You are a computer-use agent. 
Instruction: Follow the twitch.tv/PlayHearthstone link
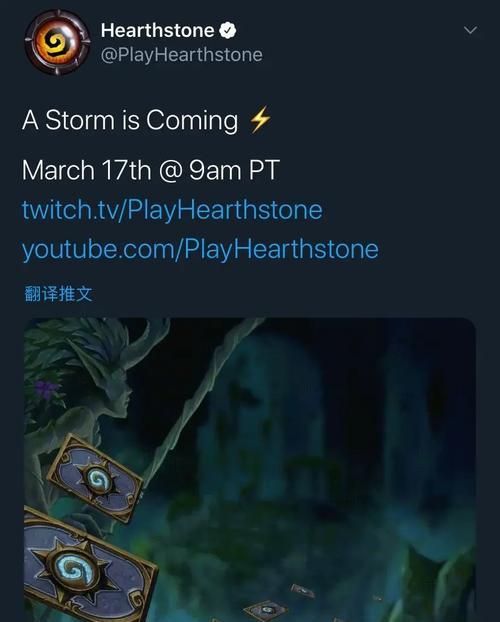172,209
